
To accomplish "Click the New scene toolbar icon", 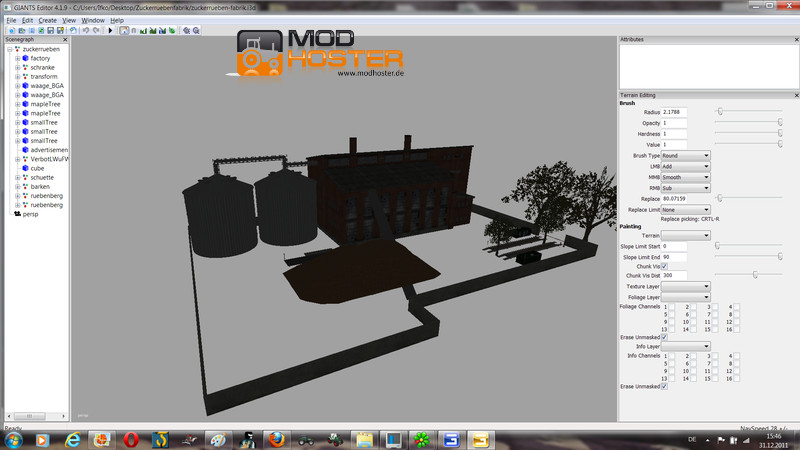I will point(12,31).
